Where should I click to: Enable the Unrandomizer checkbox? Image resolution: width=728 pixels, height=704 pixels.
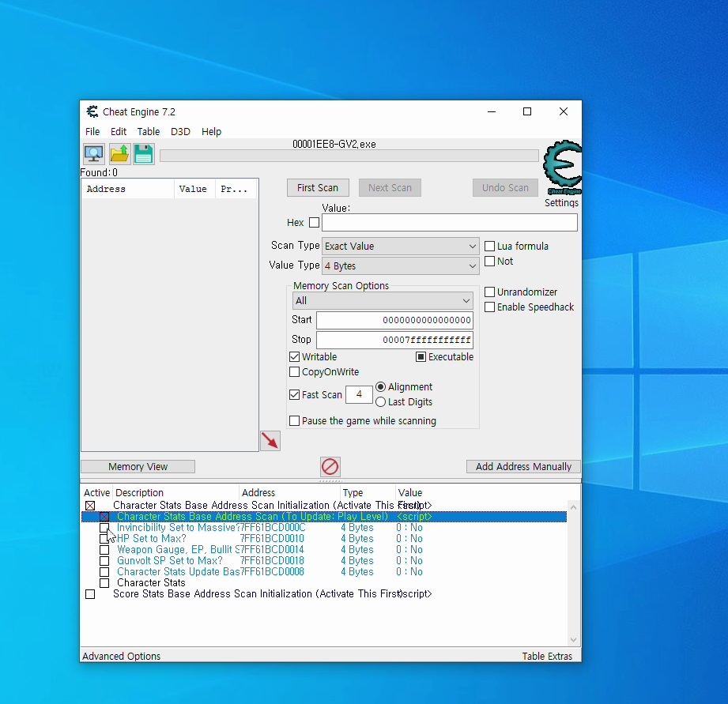coord(489,292)
